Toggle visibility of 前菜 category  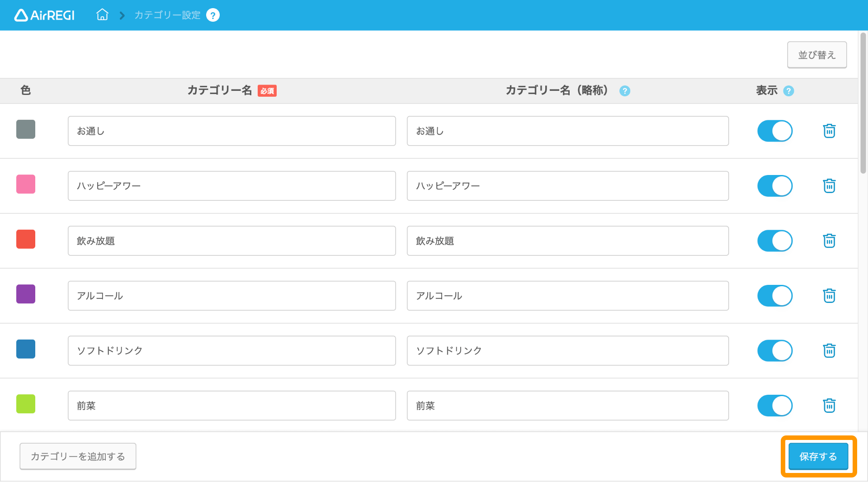click(x=775, y=406)
